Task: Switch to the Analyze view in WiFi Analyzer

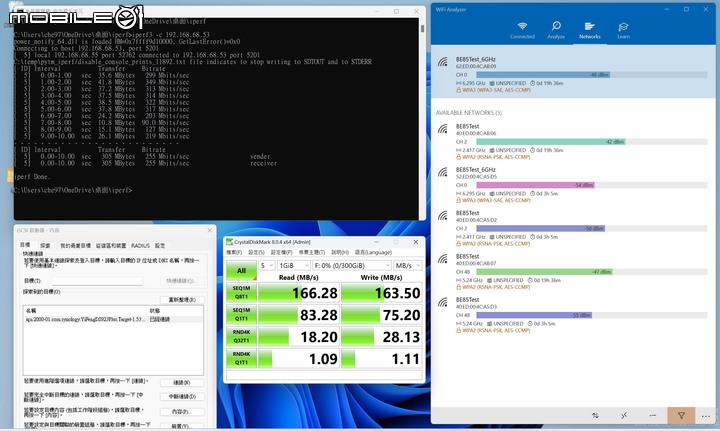Action: tap(556, 30)
